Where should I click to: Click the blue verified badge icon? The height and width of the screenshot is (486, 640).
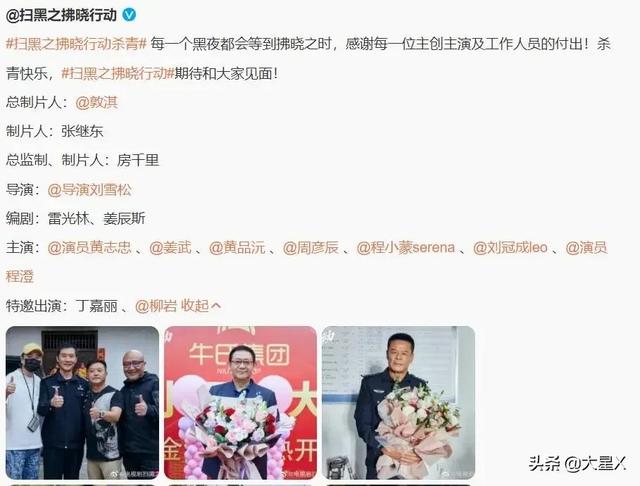tap(129, 15)
